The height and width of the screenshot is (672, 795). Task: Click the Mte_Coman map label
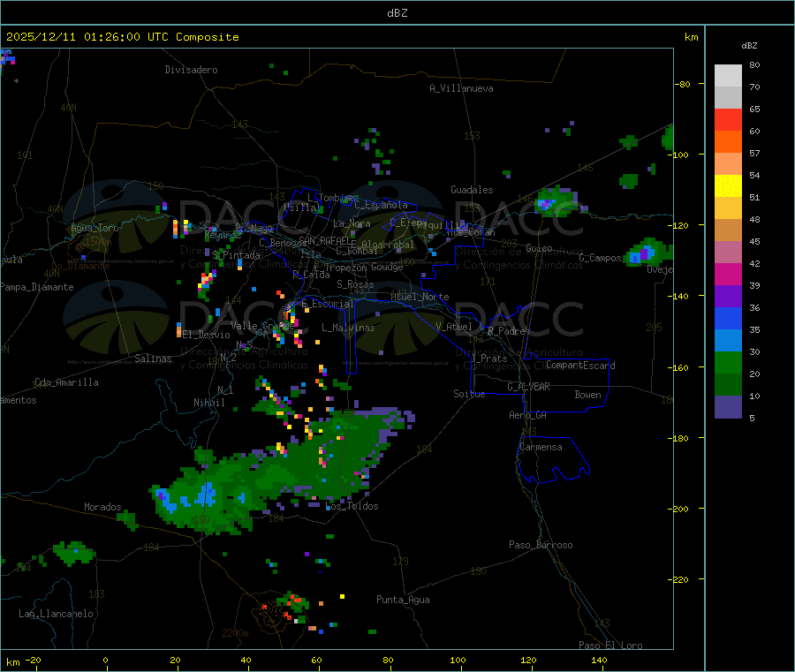point(471,232)
